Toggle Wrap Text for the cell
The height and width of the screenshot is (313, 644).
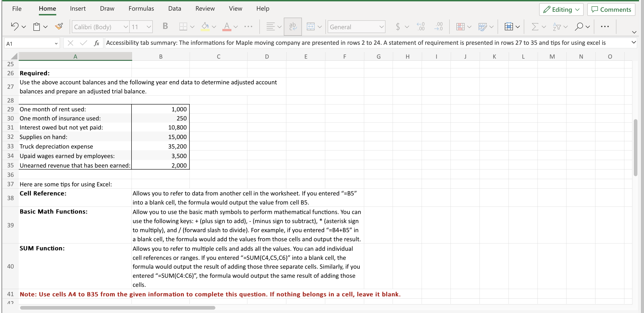pyautogui.click(x=292, y=26)
